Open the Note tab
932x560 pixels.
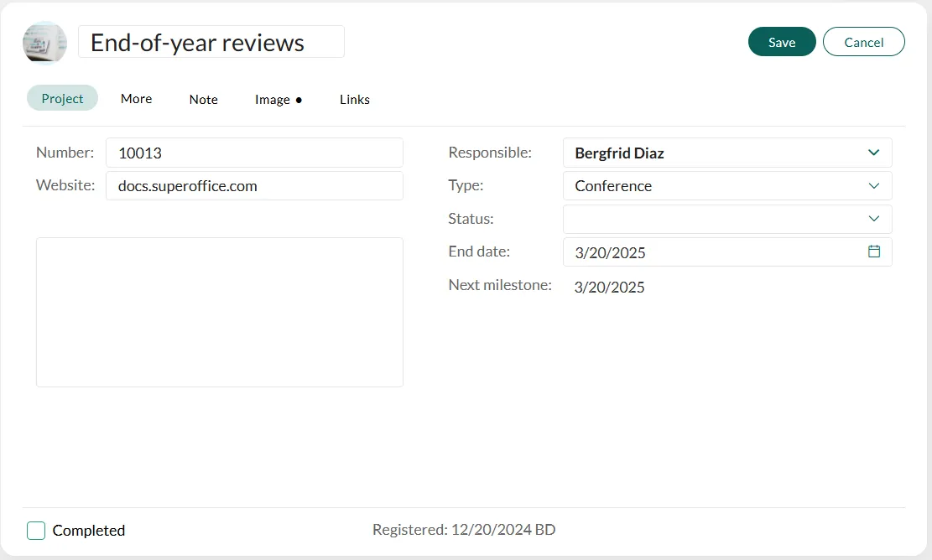coord(203,99)
